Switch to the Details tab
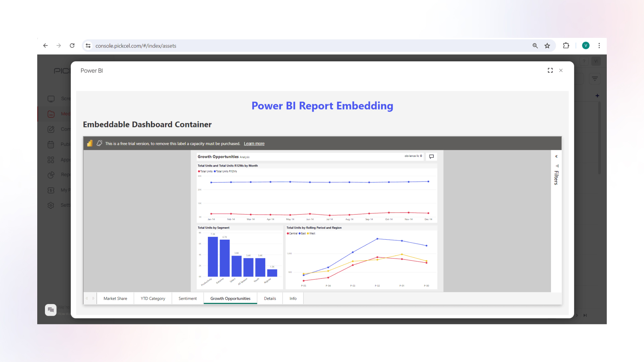This screenshot has width=644, height=362. click(270, 298)
